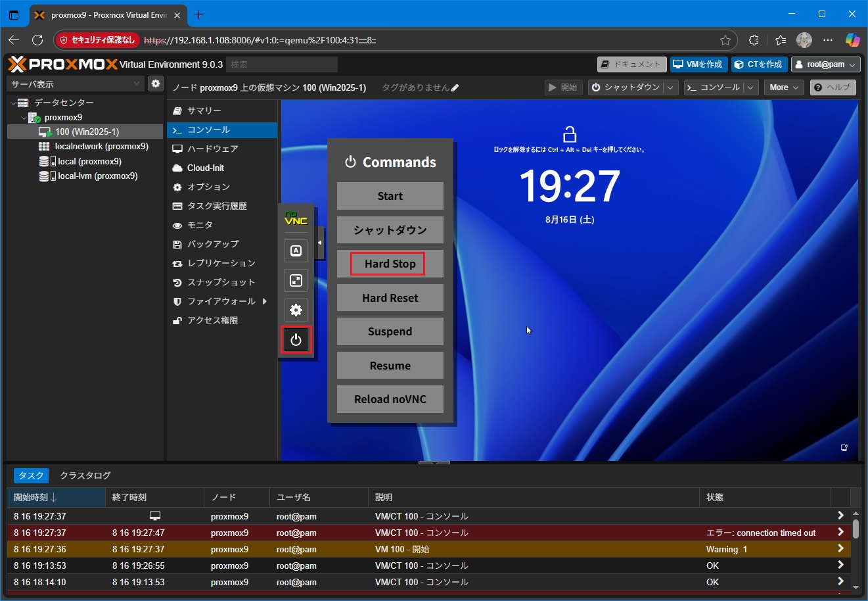Open Hardware section

coord(222,149)
